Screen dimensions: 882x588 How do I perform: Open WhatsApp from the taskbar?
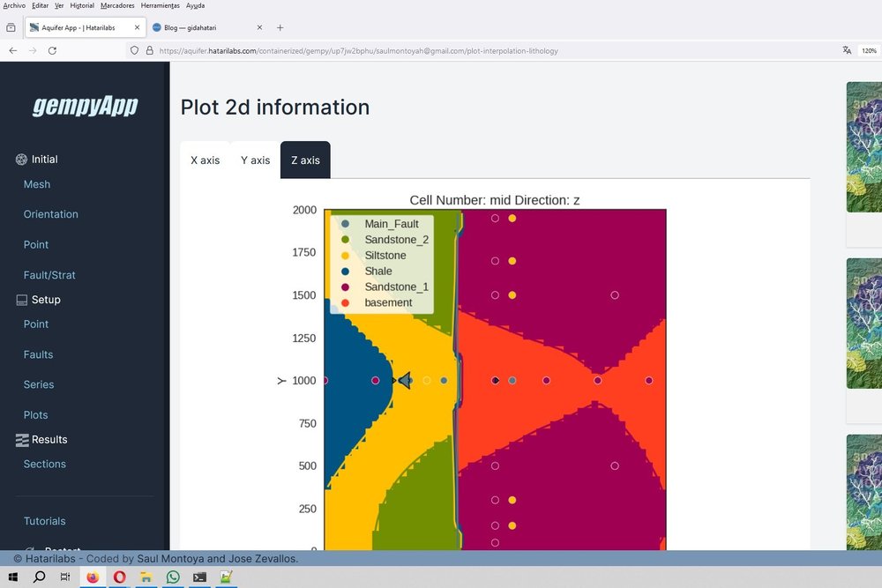point(173,577)
